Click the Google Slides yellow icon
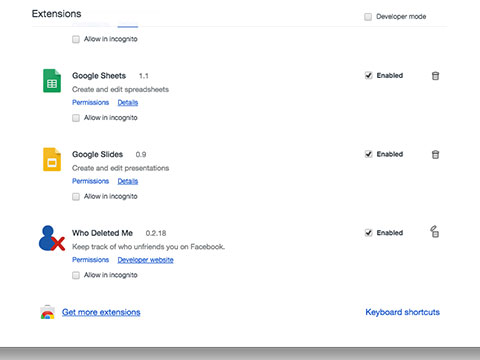This screenshot has width=480, height=360. (52, 159)
